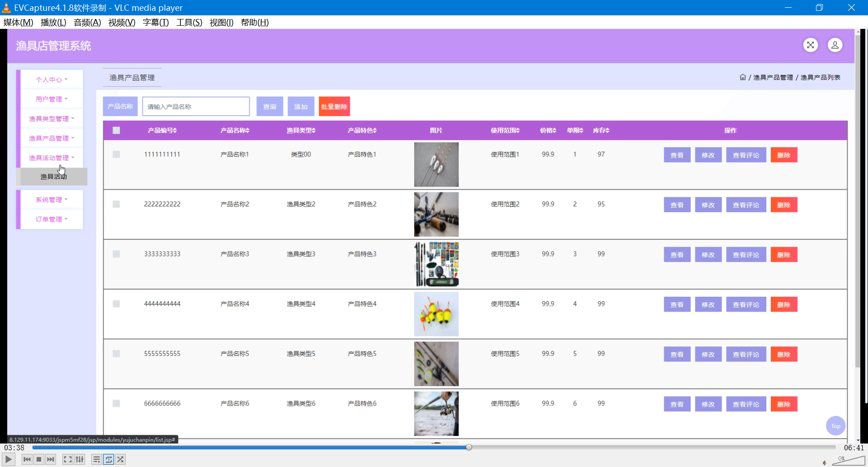
Task: Click 渔具产品管理 breadcrumb link
Action: click(773, 77)
